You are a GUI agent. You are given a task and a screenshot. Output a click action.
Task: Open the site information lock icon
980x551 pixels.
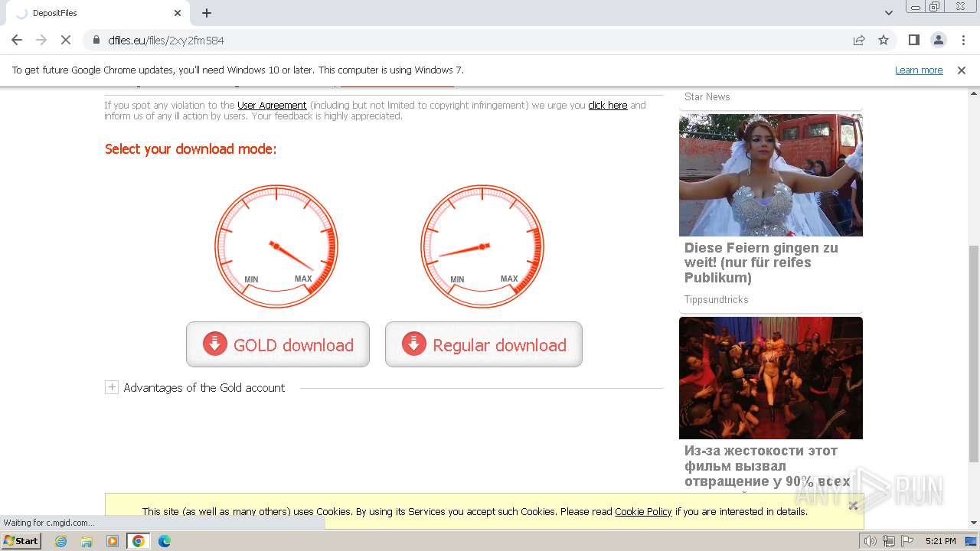(x=96, y=40)
